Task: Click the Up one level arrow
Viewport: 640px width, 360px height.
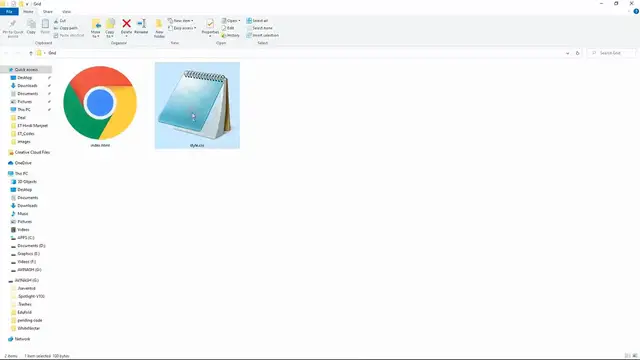Action: [31, 53]
